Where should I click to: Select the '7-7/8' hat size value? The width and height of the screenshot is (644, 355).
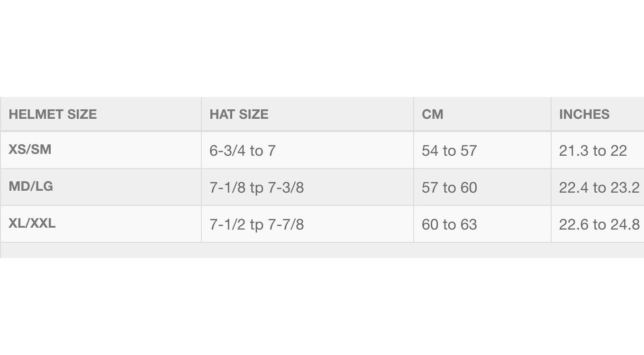286,225
